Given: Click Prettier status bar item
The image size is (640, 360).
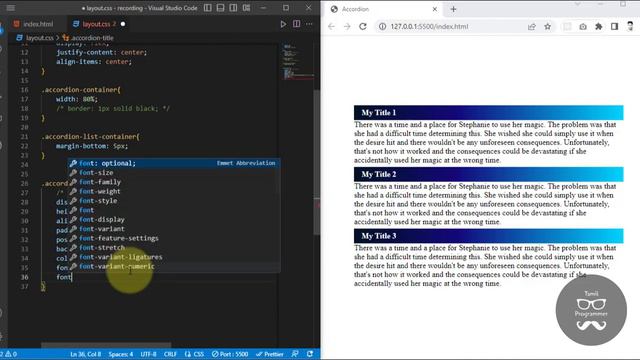Looking at the screenshot, I should (x=270, y=354).
